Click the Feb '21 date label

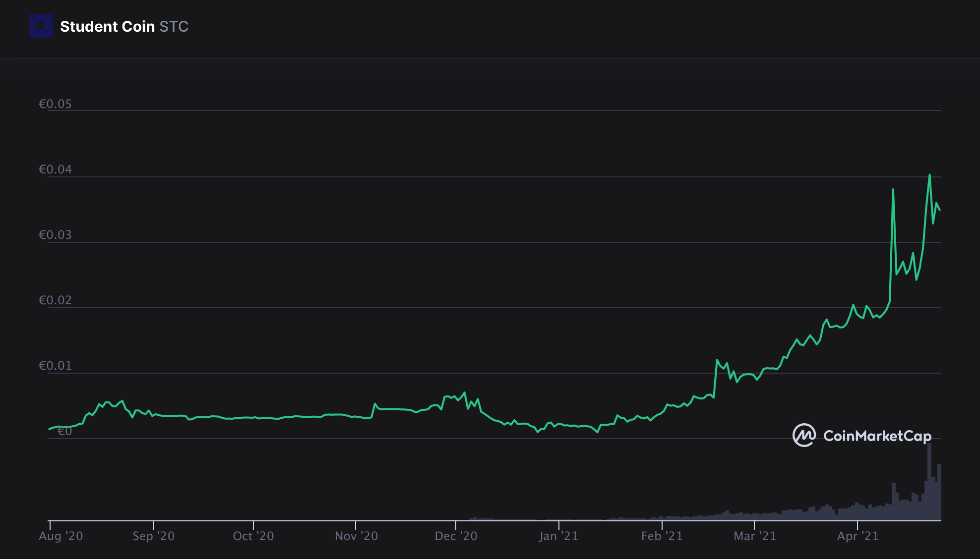pyautogui.click(x=662, y=536)
